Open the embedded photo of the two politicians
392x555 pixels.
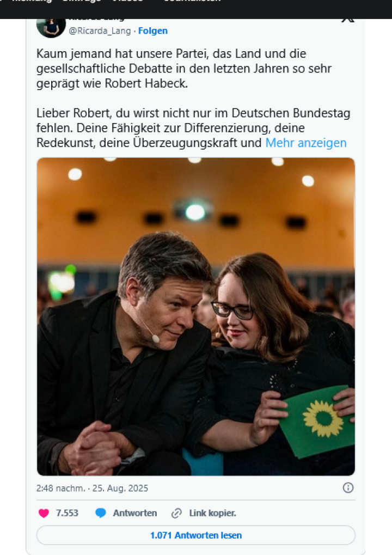pyautogui.click(x=196, y=316)
